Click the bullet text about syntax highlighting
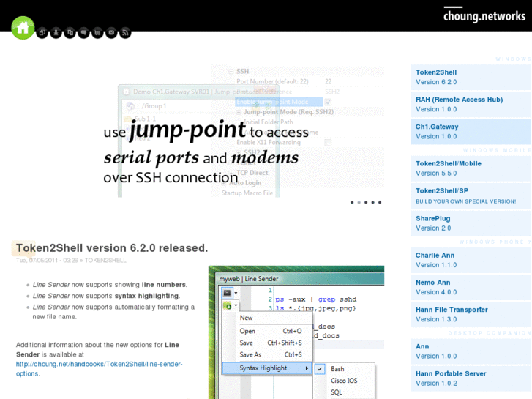The image size is (532, 399). 106,296
